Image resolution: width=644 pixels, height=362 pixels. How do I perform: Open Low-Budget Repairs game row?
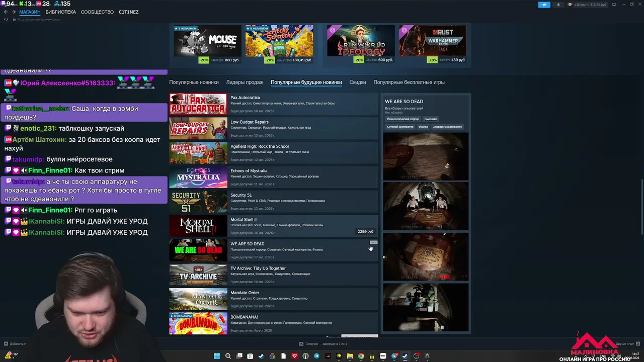273,128
